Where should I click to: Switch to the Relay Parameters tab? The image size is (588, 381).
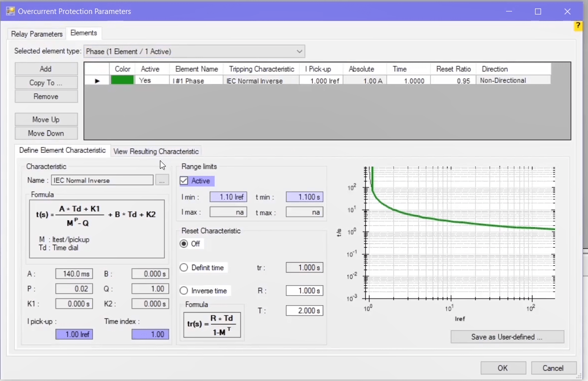click(36, 34)
